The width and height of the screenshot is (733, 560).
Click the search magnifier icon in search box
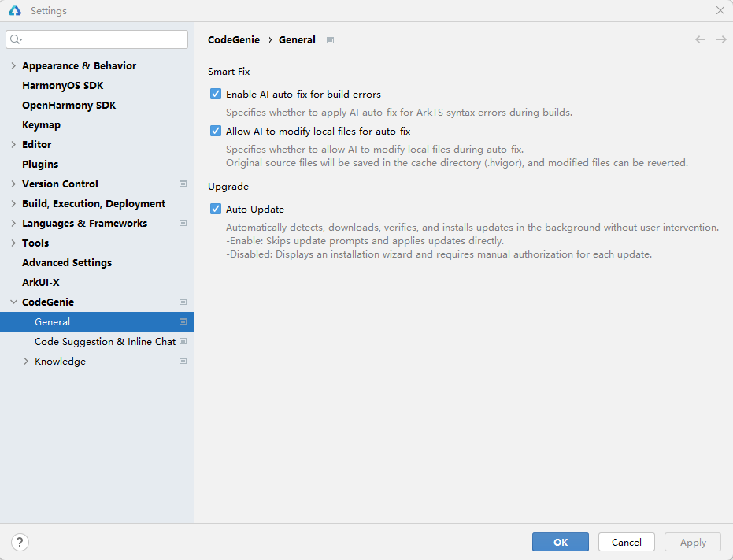(16, 39)
